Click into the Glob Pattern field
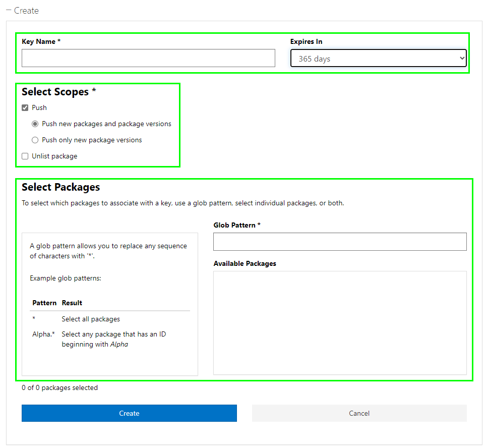Screen dimensions: 487x448 (x=340, y=242)
